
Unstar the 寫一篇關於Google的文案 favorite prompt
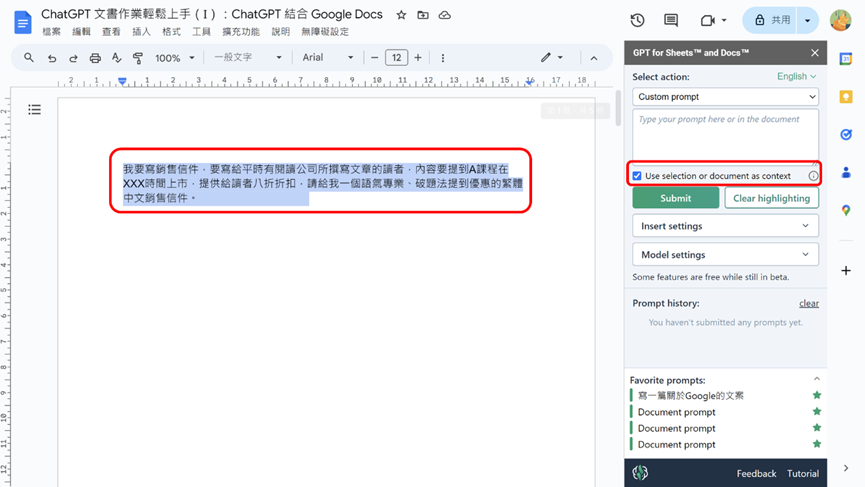tap(816, 395)
